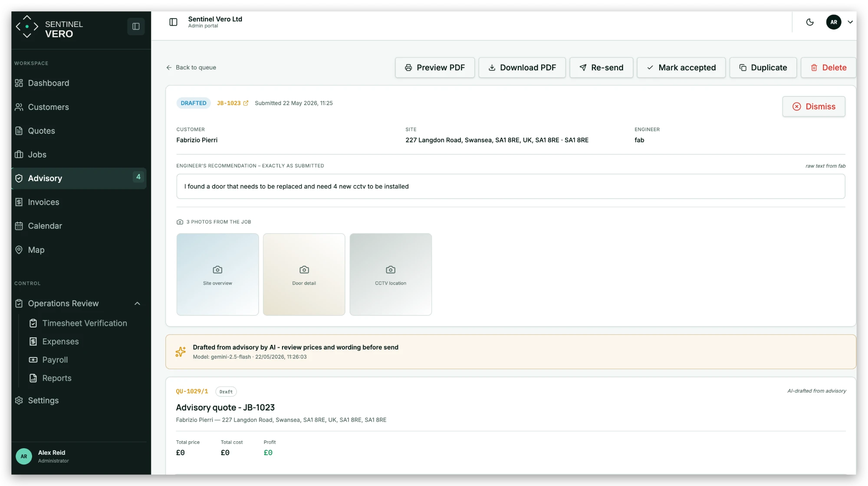The image size is (868, 486).
Task: Go to Customers section
Action: click(x=79, y=107)
